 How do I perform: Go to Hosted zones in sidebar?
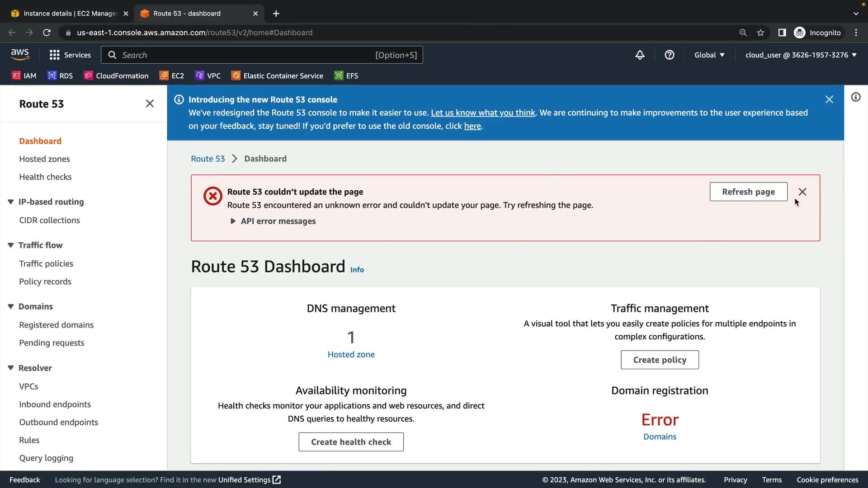coord(44,159)
